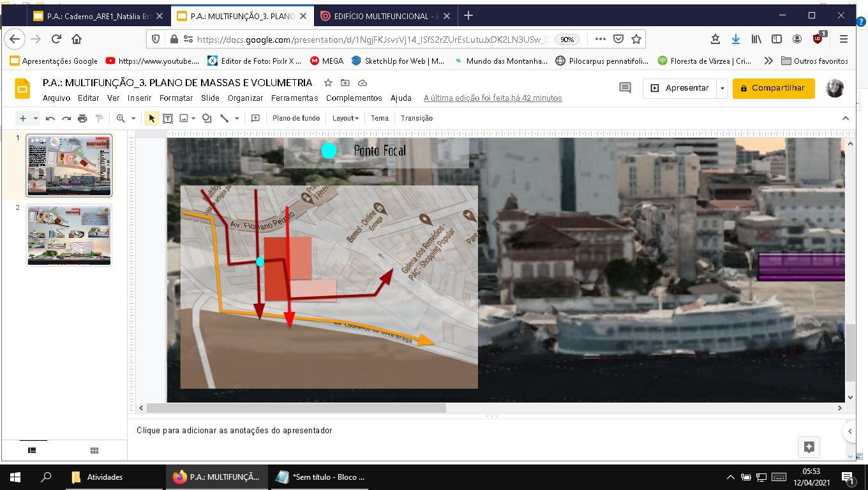
Task: Open the comment history
Action: pyautogui.click(x=625, y=88)
